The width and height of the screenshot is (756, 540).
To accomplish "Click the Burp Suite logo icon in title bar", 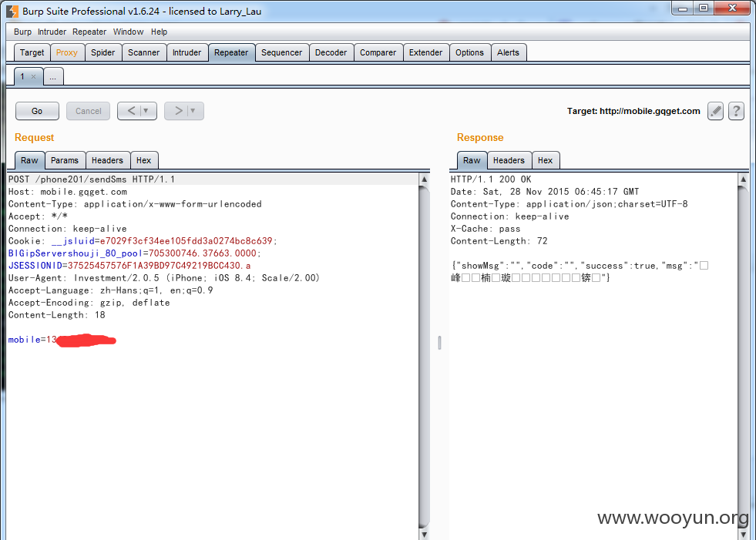I will pyautogui.click(x=12, y=11).
